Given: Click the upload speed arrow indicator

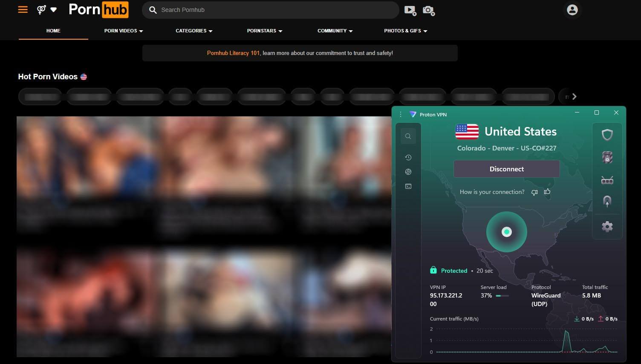Looking at the screenshot, I should (601, 319).
